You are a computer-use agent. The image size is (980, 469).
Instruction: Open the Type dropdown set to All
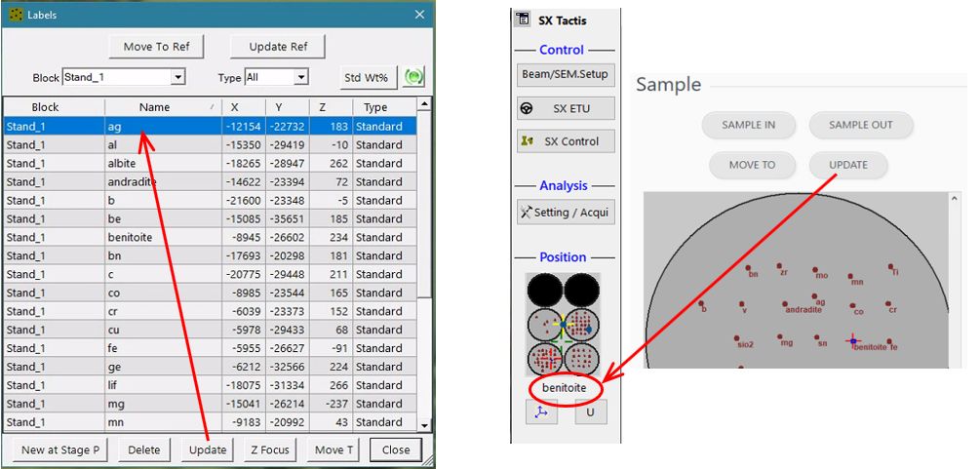click(x=300, y=77)
